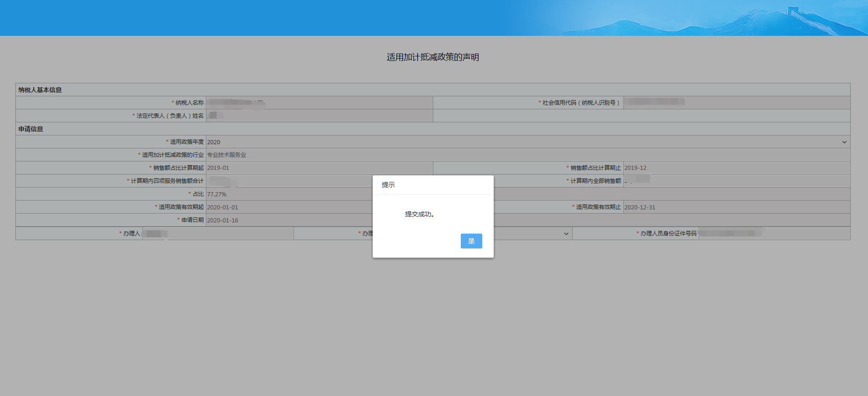Focus the 办理人员身份证件号码 input field
Image resolution: width=868 pixels, height=396 pixels.
pyautogui.click(x=774, y=234)
